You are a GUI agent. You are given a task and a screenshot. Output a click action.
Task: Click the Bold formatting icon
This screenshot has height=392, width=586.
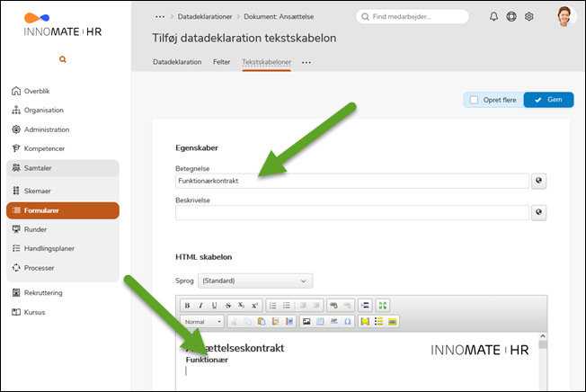coord(187,306)
